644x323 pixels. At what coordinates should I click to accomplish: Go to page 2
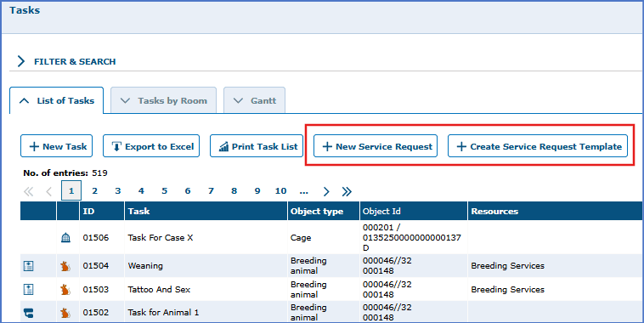click(x=94, y=191)
